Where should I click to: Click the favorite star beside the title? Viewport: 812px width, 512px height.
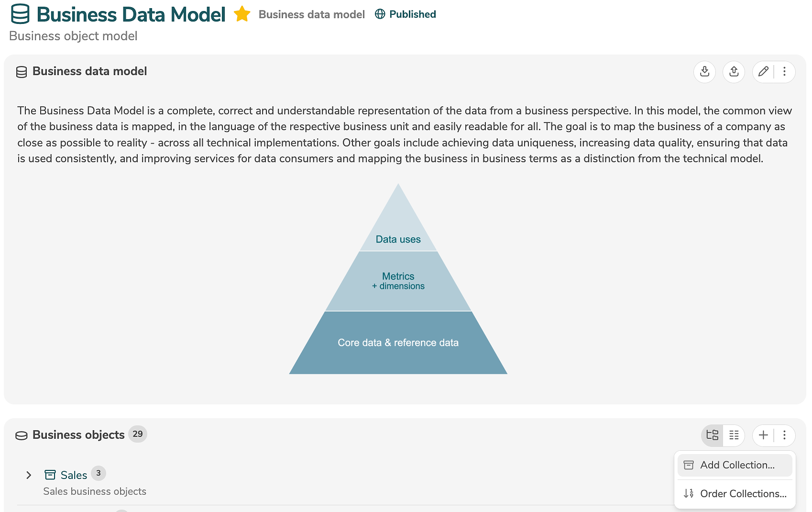pos(242,14)
